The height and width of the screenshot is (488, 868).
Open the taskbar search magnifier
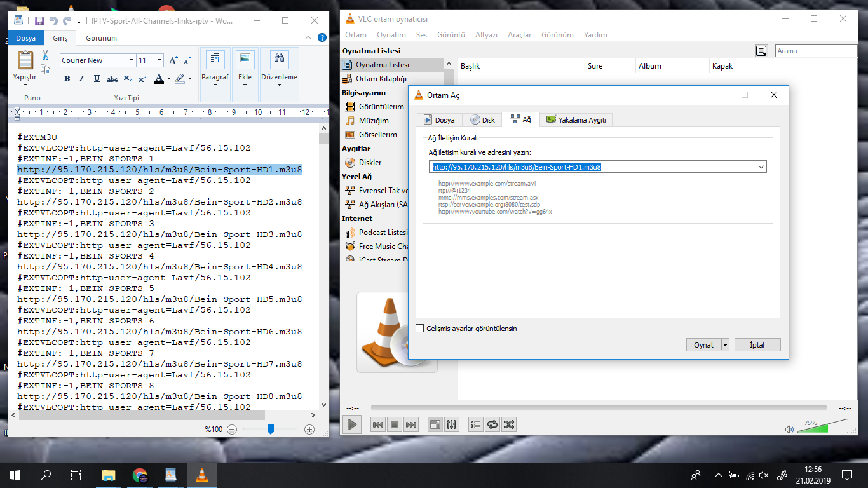(46, 475)
